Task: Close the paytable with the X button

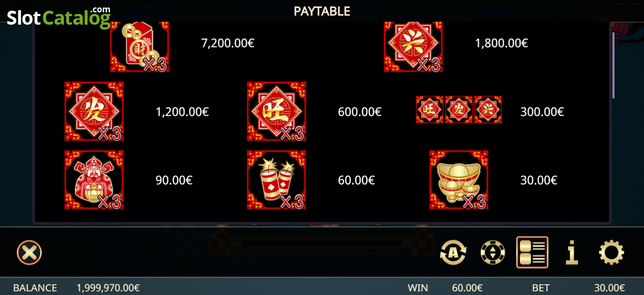Action: (x=29, y=252)
